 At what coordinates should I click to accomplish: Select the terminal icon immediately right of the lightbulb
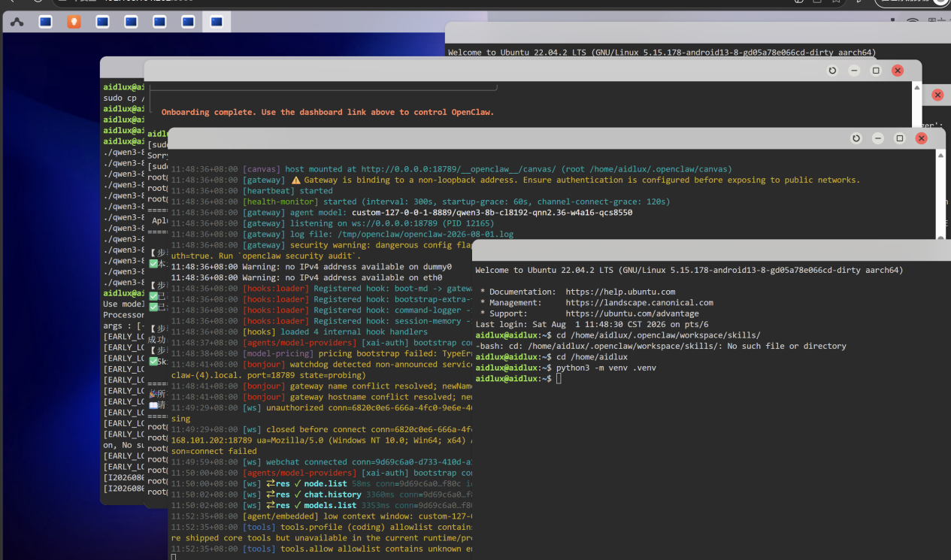coord(102,22)
